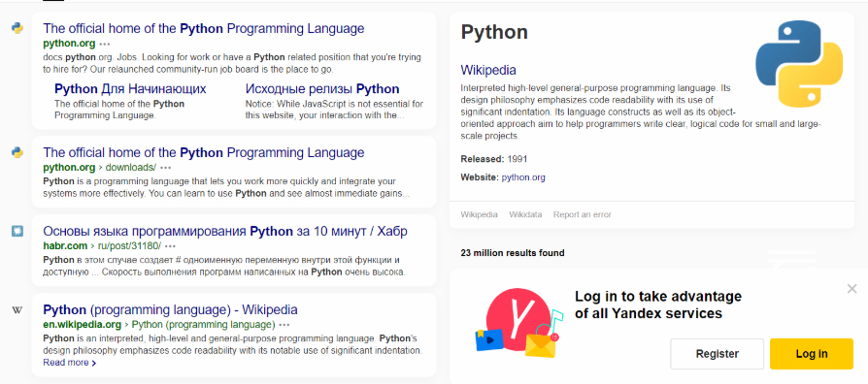Click 'Report an error' in knowledge panel footer
The width and height of the screenshot is (868, 384).
coord(583,214)
